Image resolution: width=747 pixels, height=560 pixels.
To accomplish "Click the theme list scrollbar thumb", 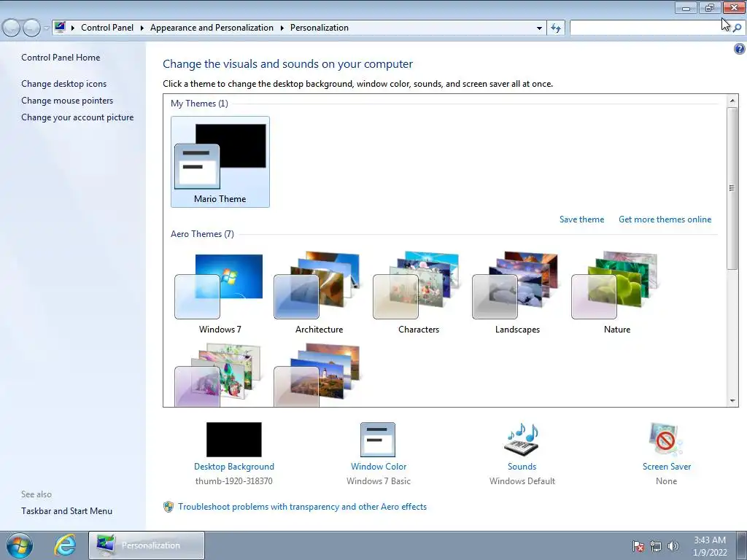I will (x=732, y=189).
